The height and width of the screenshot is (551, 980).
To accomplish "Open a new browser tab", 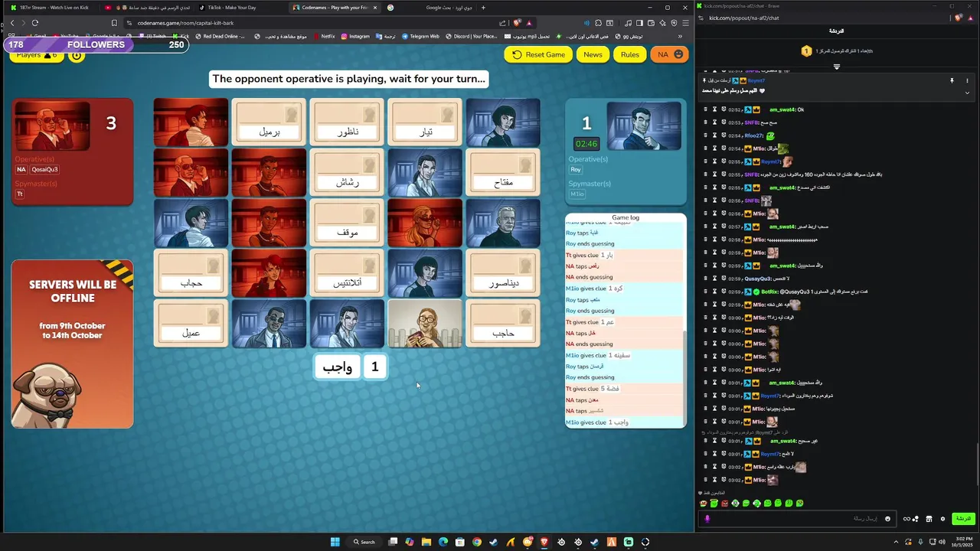I will (x=483, y=8).
